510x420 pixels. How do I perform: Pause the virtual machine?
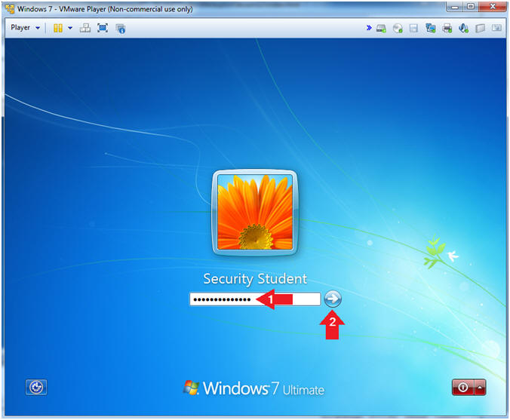(x=58, y=28)
